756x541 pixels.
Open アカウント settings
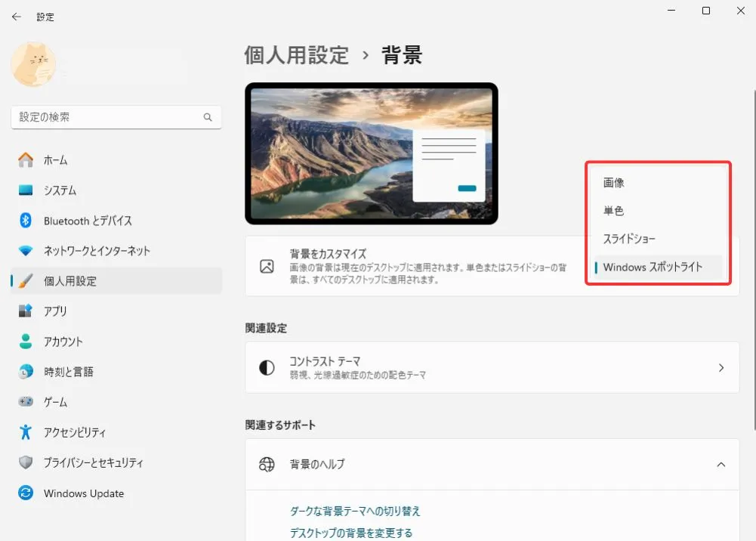point(116,342)
